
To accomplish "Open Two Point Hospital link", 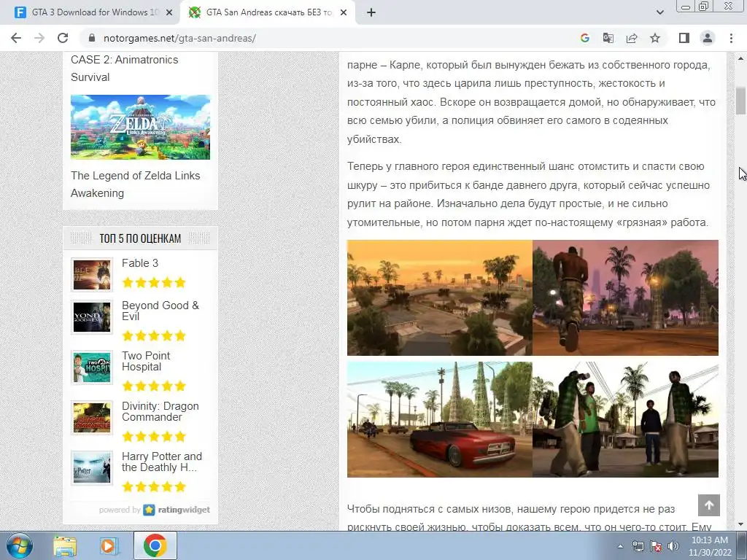I will pos(146,361).
